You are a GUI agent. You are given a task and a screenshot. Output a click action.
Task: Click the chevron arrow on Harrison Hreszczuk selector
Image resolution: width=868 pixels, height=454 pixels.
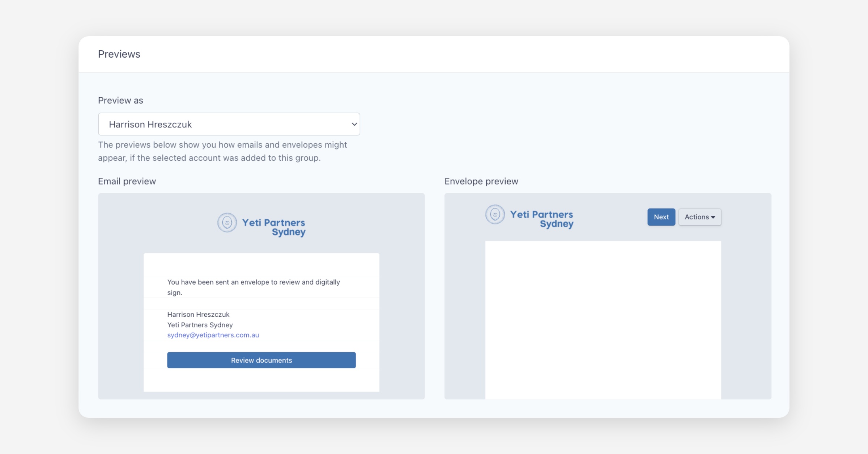pyautogui.click(x=354, y=124)
